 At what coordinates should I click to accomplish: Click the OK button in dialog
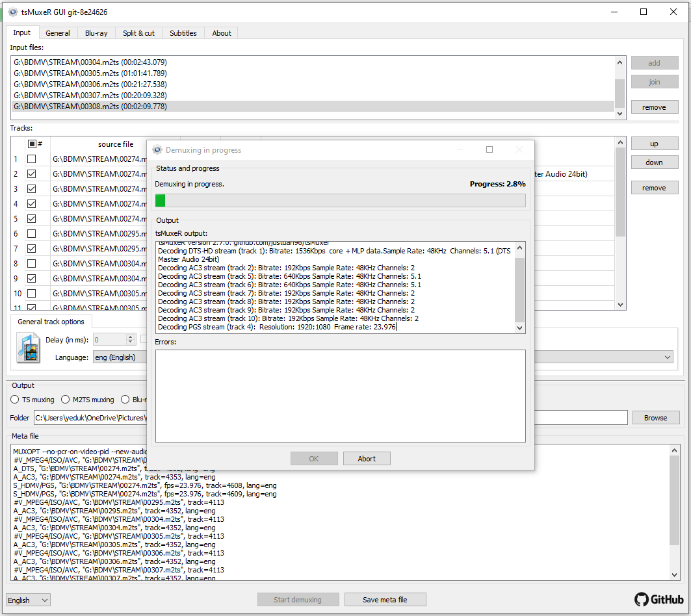click(x=314, y=459)
